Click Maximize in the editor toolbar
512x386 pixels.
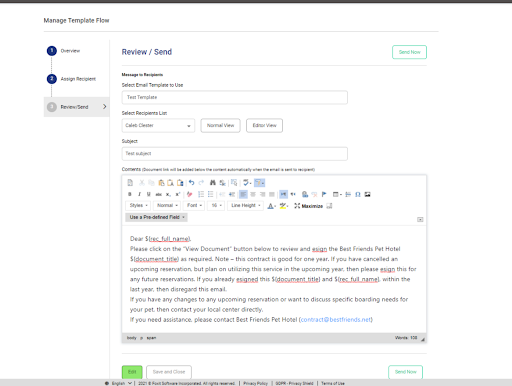click(x=308, y=206)
